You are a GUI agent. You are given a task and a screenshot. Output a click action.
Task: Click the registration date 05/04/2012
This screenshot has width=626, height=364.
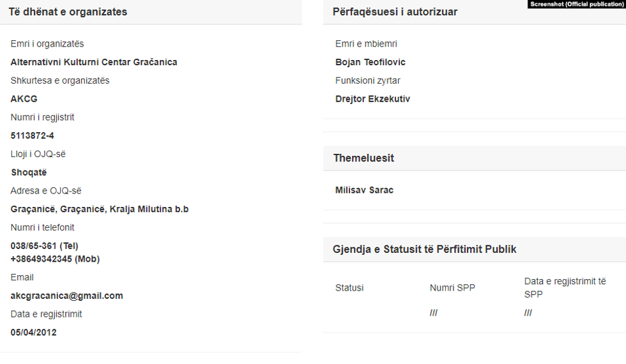click(x=33, y=332)
